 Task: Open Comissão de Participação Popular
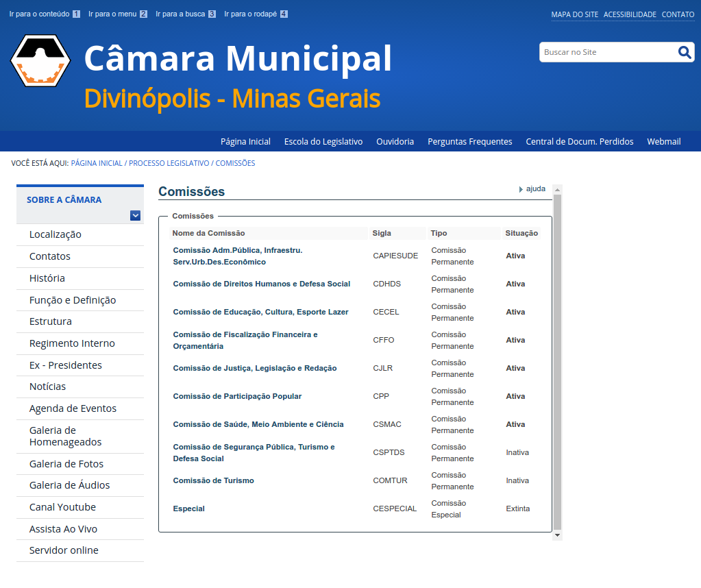pos(237,396)
